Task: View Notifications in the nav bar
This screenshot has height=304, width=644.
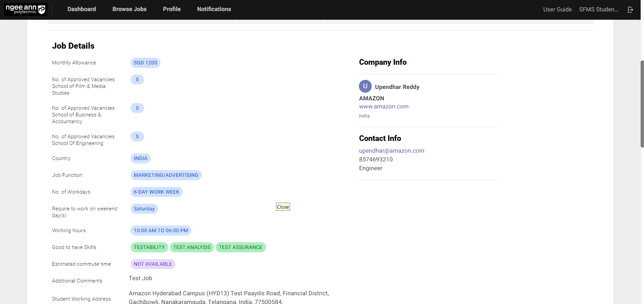Action: [214, 9]
